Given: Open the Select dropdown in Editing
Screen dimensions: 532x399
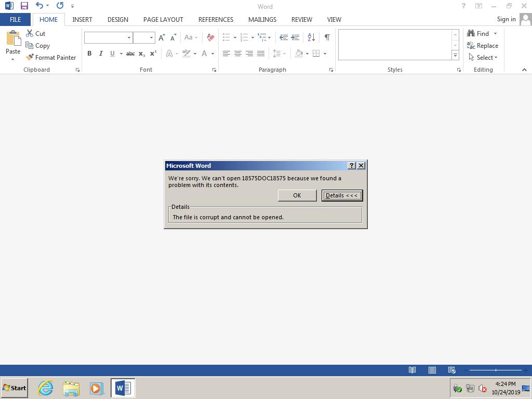Looking at the screenshot, I should tap(487, 58).
